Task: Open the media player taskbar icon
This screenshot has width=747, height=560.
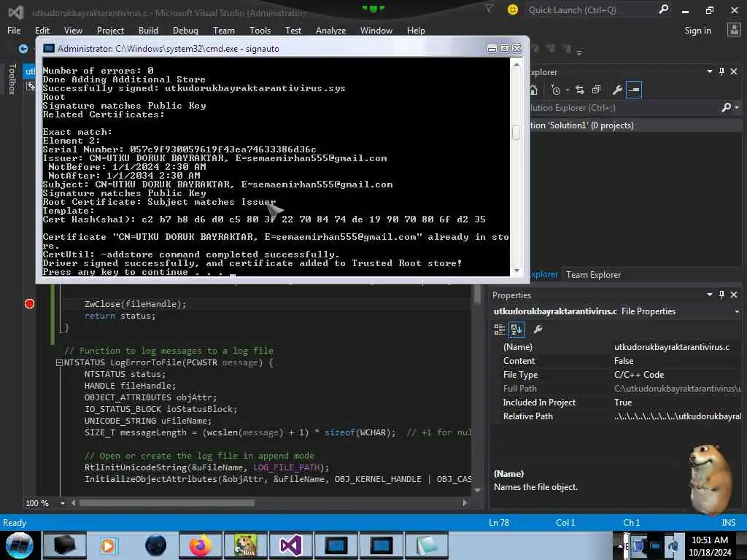Action: point(109,545)
